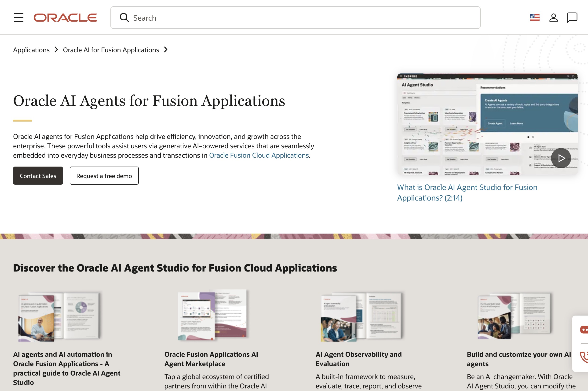588x391 pixels.
Task: Click the red chat widget icon
Action: point(584,330)
